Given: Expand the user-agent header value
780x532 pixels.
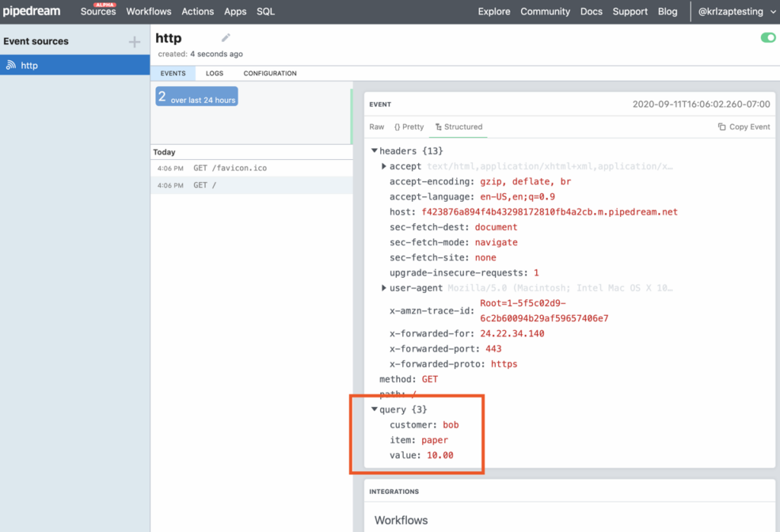Looking at the screenshot, I should click(x=384, y=288).
